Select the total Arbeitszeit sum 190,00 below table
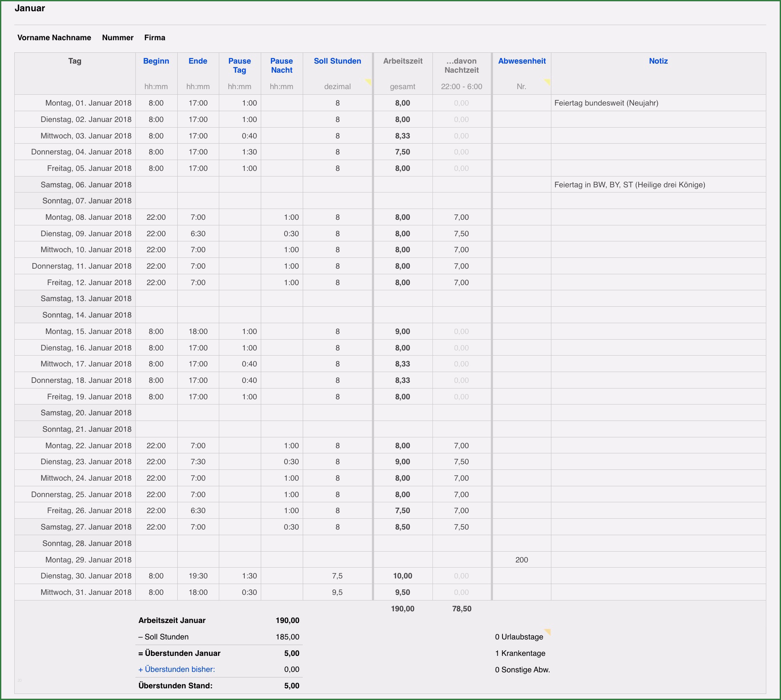Viewport: 781px width, 700px height. click(x=402, y=609)
